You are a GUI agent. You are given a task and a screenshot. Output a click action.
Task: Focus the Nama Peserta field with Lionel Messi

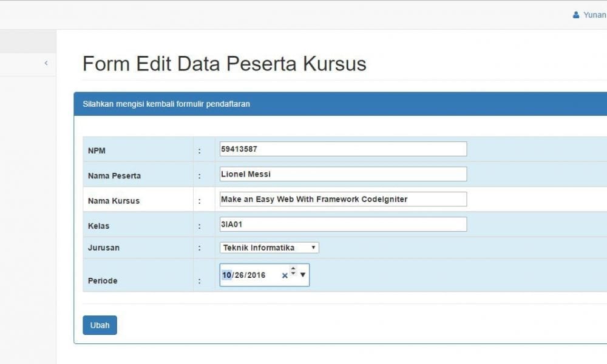coord(343,174)
